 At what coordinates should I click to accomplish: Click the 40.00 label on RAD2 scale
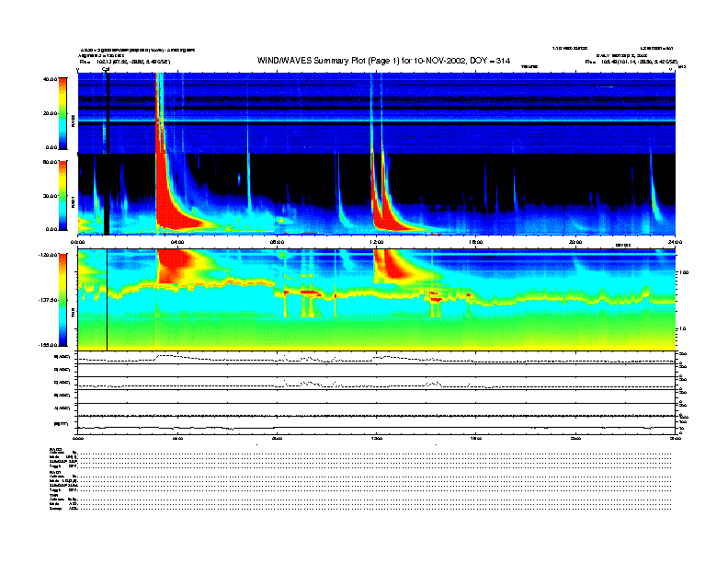50,79
